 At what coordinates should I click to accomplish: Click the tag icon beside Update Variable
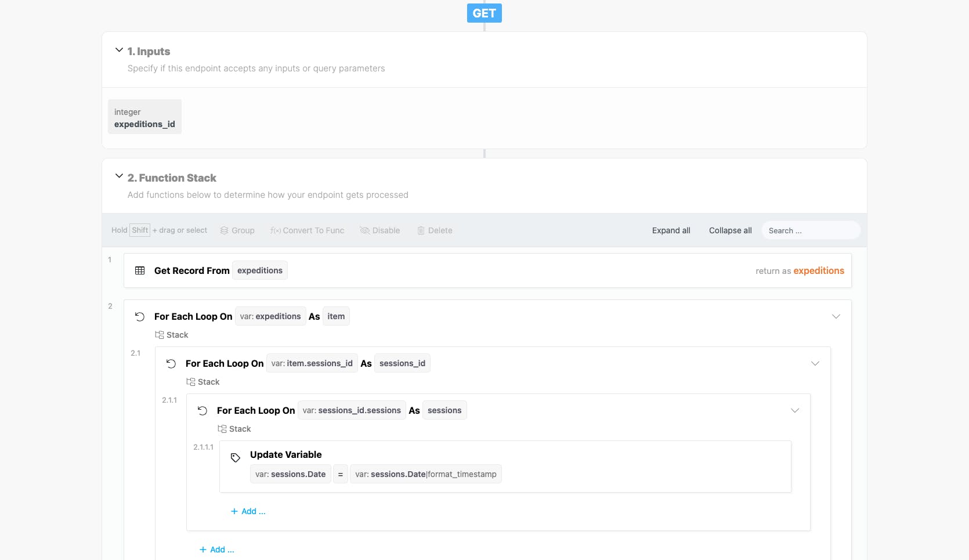236,458
